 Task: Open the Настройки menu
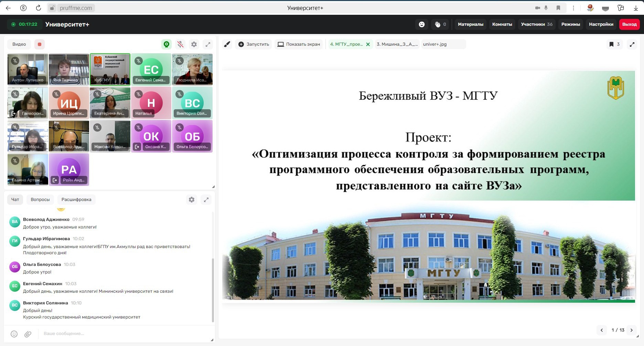coord(601,24)
